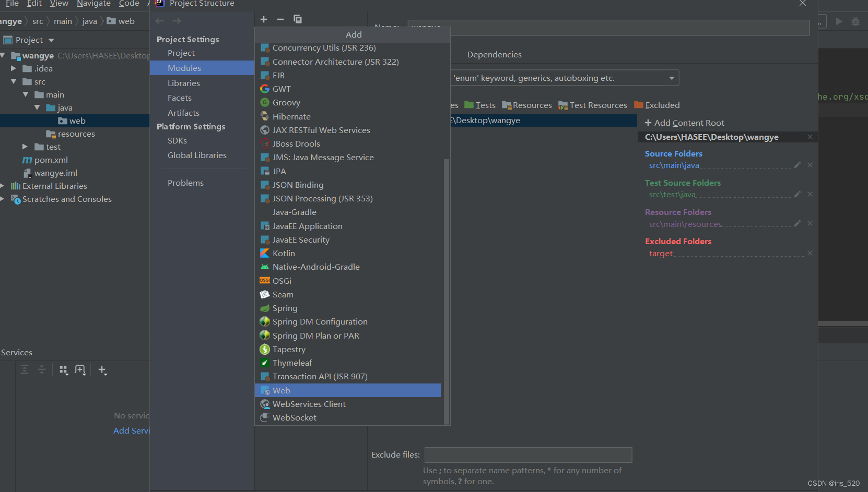Viewport: 868px width, 492px height.
Task: Mark folder as Resources
Action: coord(527,105)
